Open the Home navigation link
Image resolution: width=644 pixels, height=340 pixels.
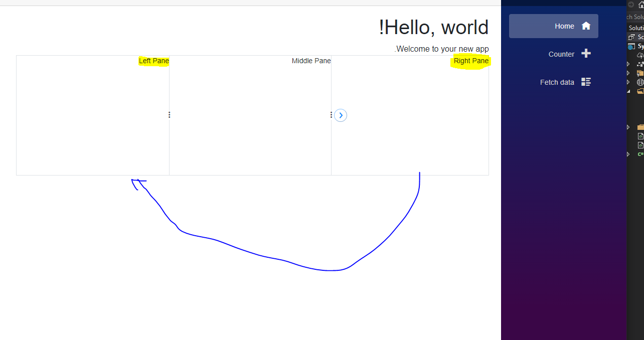[x=564, y=26]
